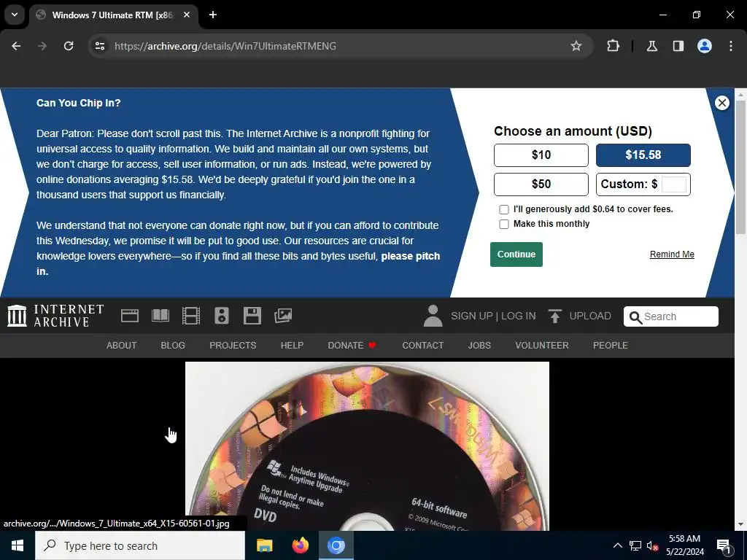Click the muted volume tray icon
Screen dimensions: 747x560
pos(653,546)
